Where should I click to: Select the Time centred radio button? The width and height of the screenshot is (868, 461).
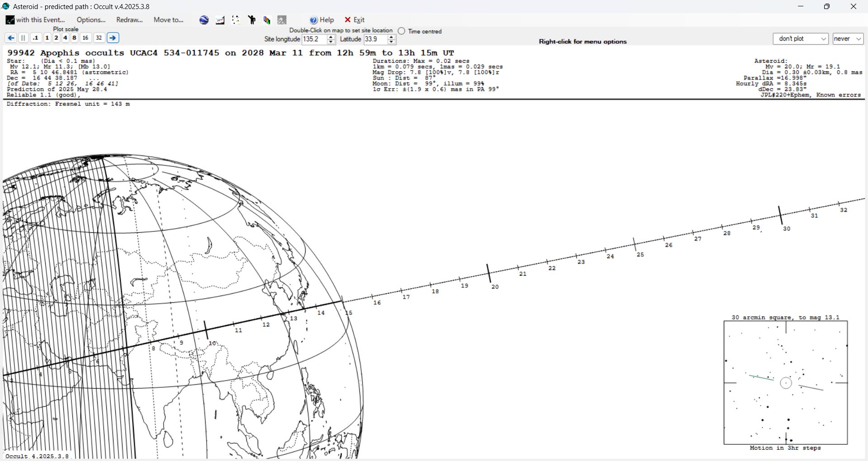click(401, 31)
